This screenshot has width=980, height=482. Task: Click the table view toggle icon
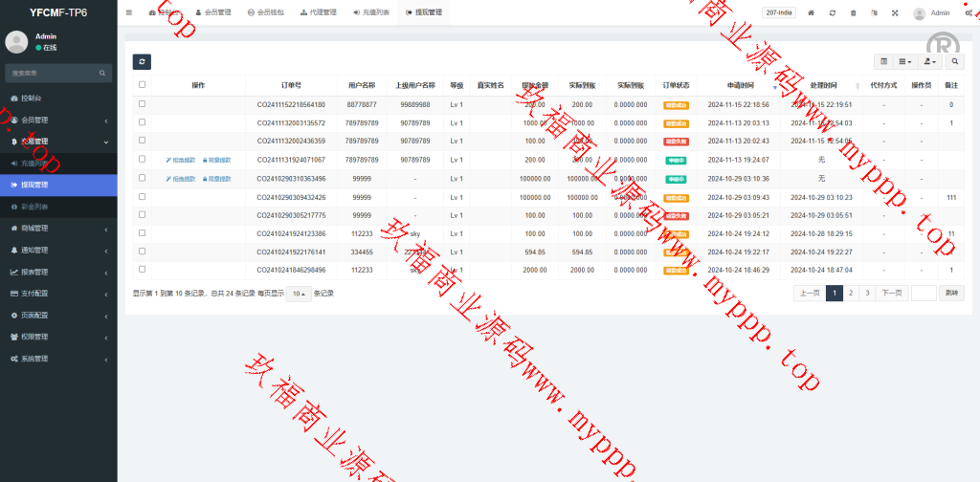pos(883,61)
